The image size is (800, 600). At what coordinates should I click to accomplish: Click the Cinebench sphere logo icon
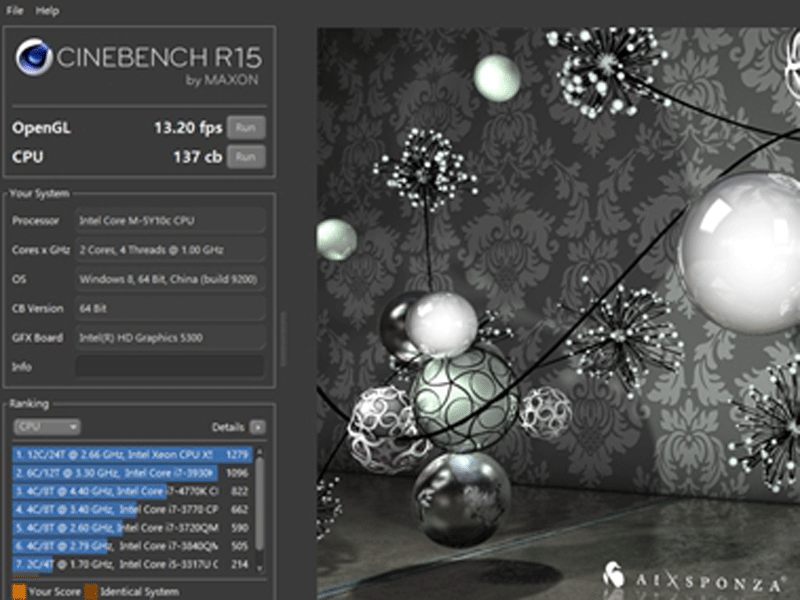pyautogui.click(x=33, y=56)
